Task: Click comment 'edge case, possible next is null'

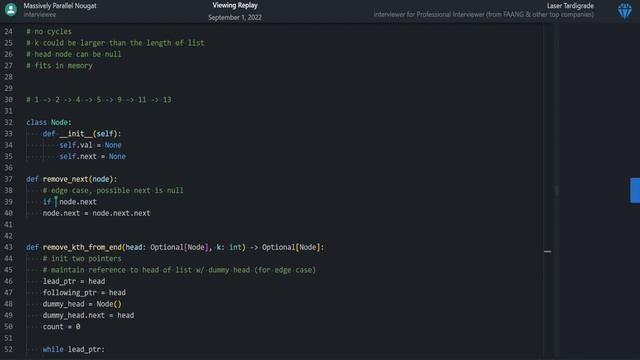Action: pyautogui.click(x=113, y=191)
